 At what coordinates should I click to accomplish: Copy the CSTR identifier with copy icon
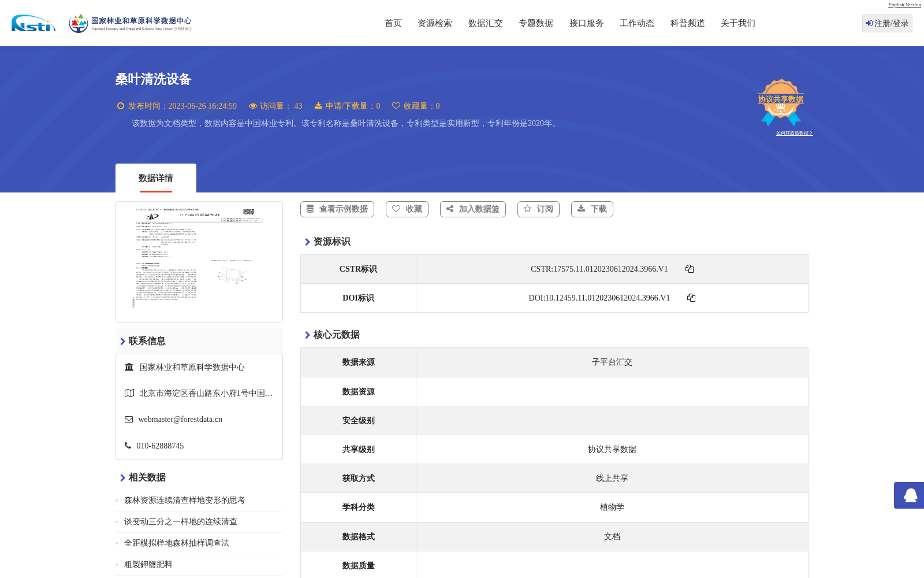pos(690,269)
